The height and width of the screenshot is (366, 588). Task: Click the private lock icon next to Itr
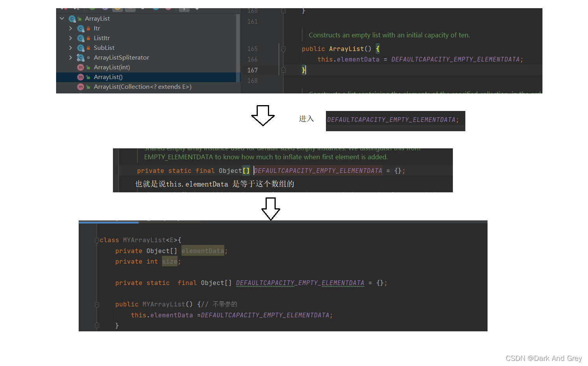[x=88, y=28]
